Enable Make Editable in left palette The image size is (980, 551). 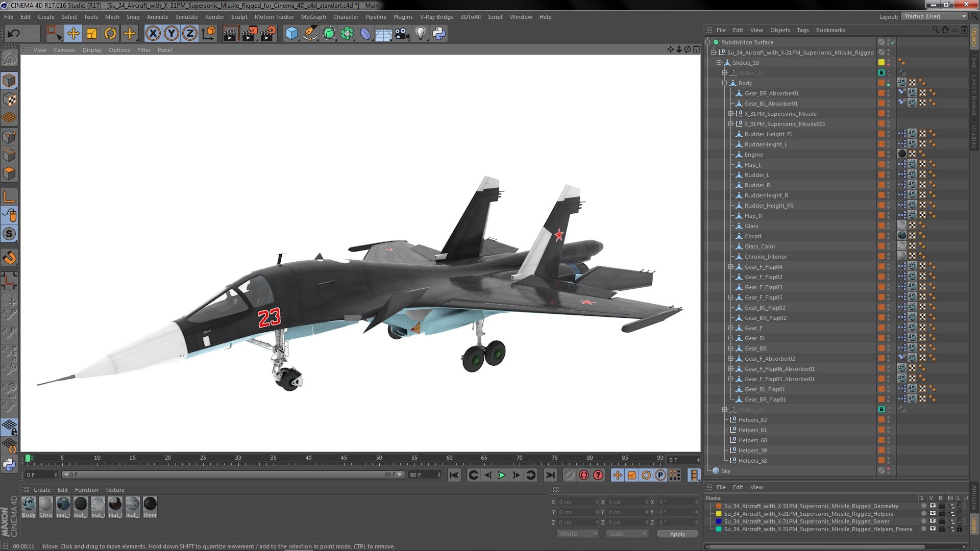point(9,58)
